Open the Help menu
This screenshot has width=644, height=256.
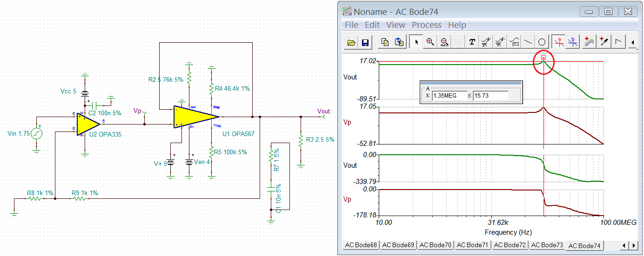point(457,25)
